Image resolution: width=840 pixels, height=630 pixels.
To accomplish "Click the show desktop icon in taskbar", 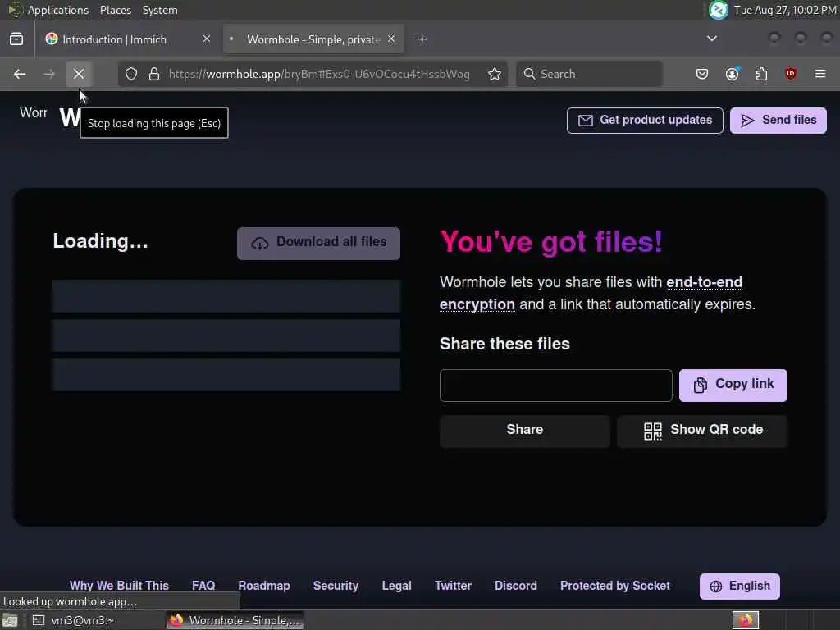I will (x=10, y=620).
